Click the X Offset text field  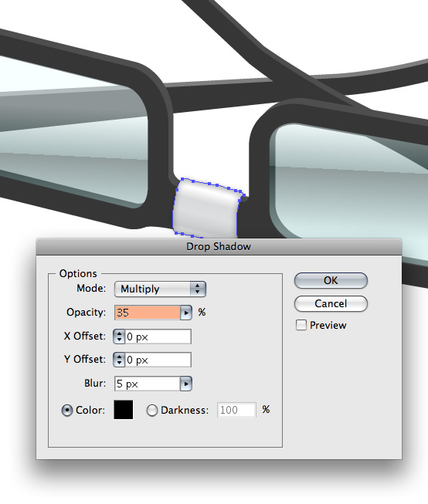158,337
